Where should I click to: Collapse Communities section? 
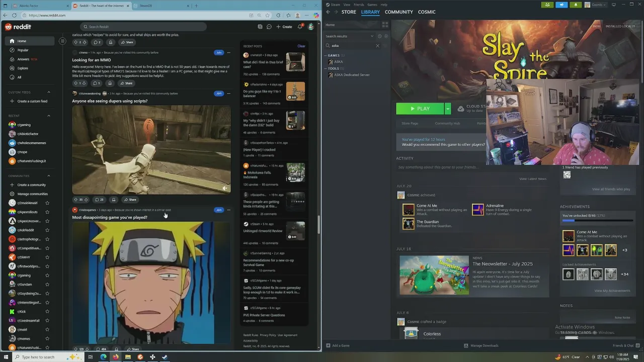tap(49, 176)
